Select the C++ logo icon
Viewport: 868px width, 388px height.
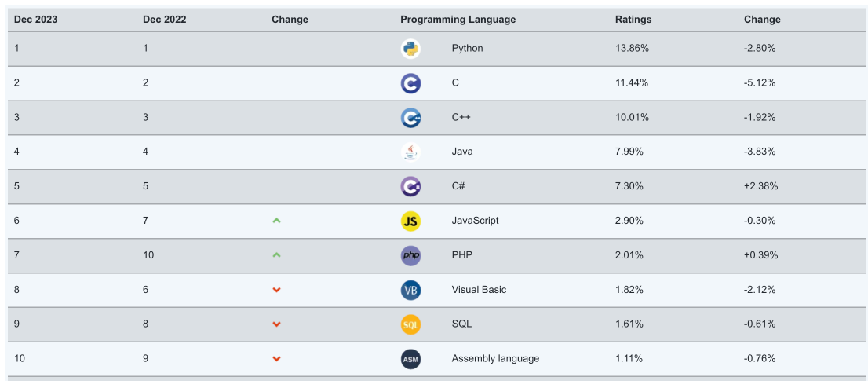(x=410, y=118)
